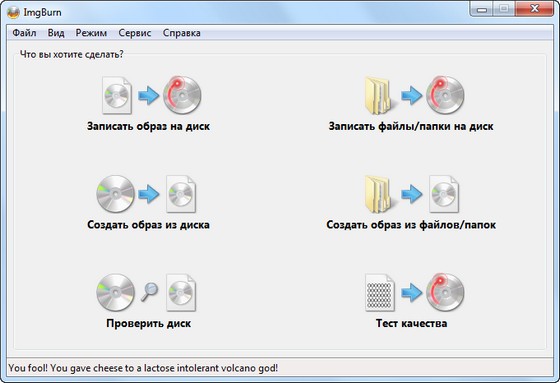
Task: Click the ImgBurn title bar app icon
Action: [x=14, y=13]
